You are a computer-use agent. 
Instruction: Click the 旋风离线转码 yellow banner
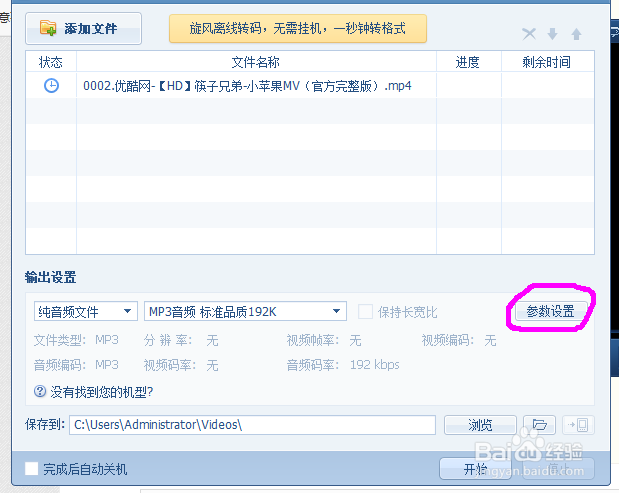pyautogui.click(x=298, y=28)
